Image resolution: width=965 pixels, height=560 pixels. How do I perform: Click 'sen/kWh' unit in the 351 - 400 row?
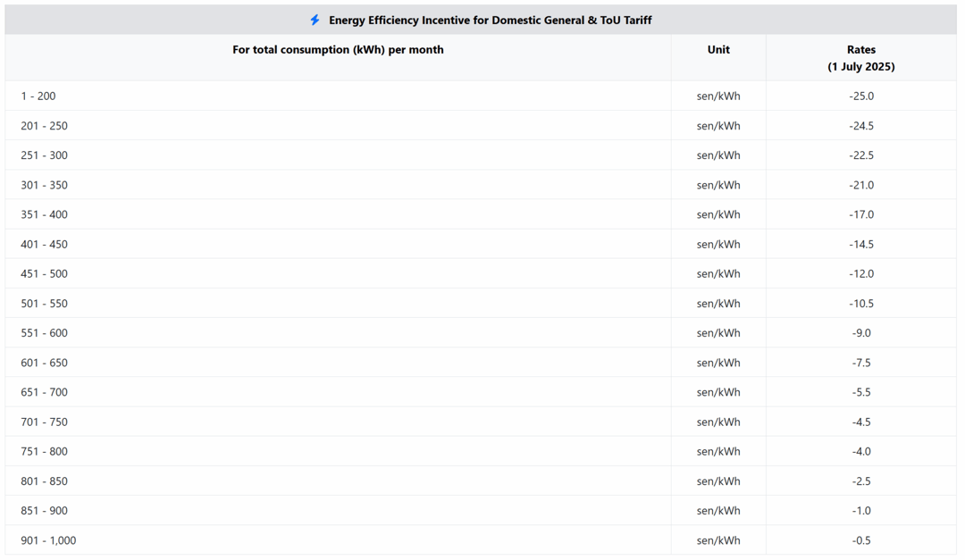[718, 214]
